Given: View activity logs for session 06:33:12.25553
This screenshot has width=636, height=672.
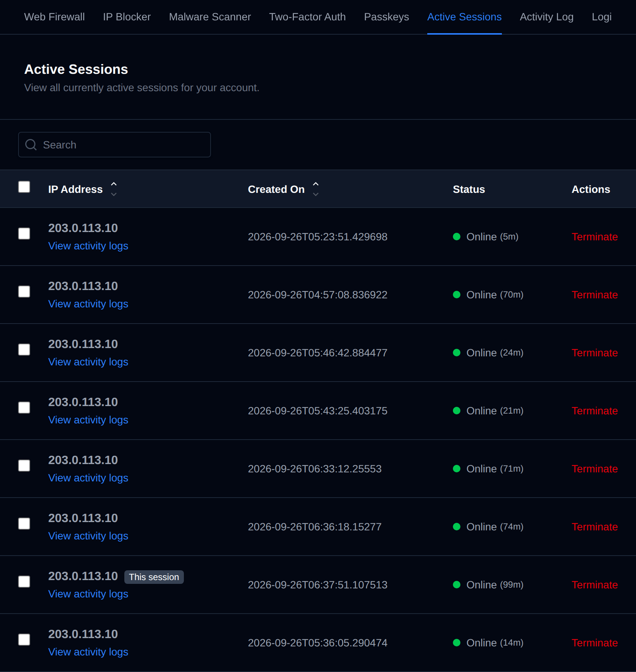Looking at the screenshot, I should click(x=88, y=478).
